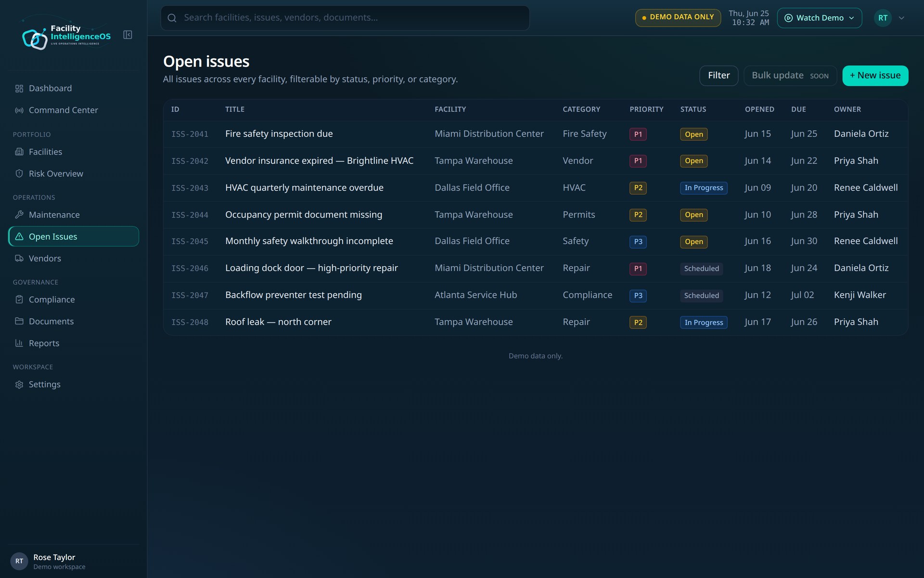Click the Dashboard grid icon
Screen dimensions: 924x578
point(19,89)
